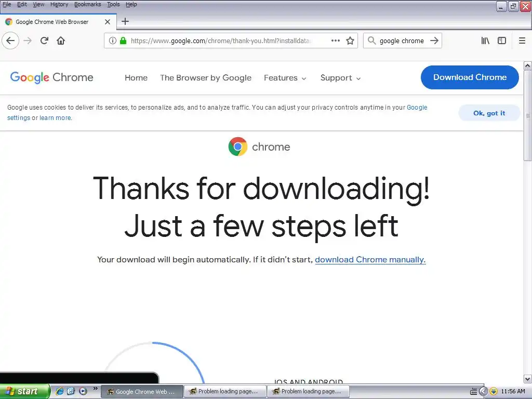Switch to Google Chrome Web taskbar button
Screen dimensions: 532x399
pyautogui.click(x=142, y=392)
